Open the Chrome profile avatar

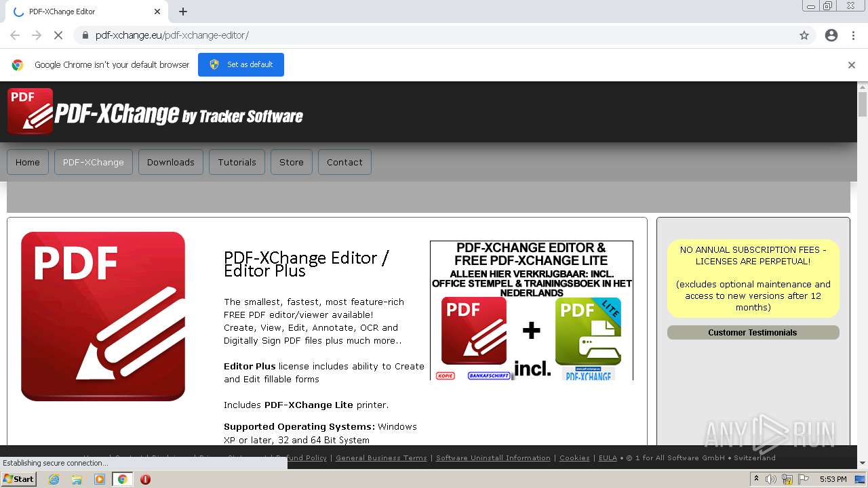(x=831, y=35)
